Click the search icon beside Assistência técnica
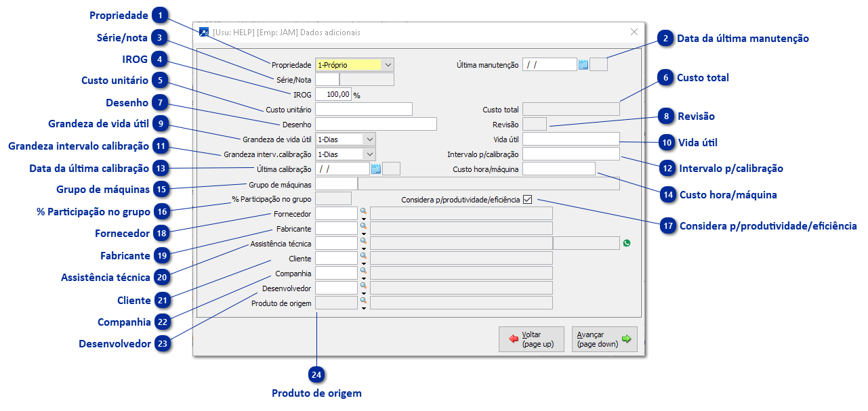This screenshot has height=411, width=868. pos(363,242)
